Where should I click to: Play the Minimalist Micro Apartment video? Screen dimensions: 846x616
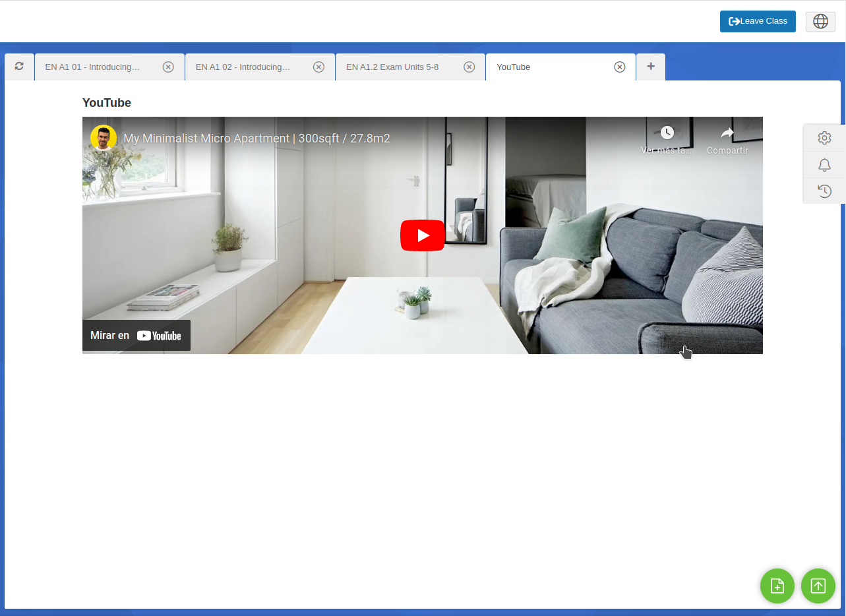(423, 235)
